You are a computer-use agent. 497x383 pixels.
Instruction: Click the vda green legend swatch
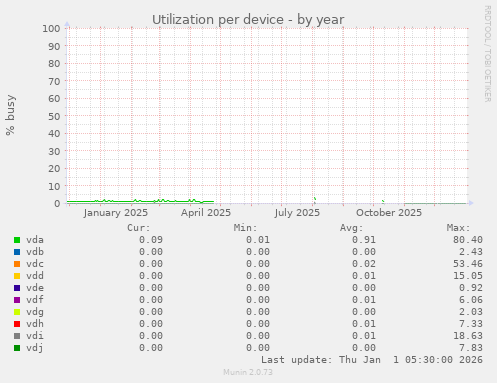[x=17, y=240]
